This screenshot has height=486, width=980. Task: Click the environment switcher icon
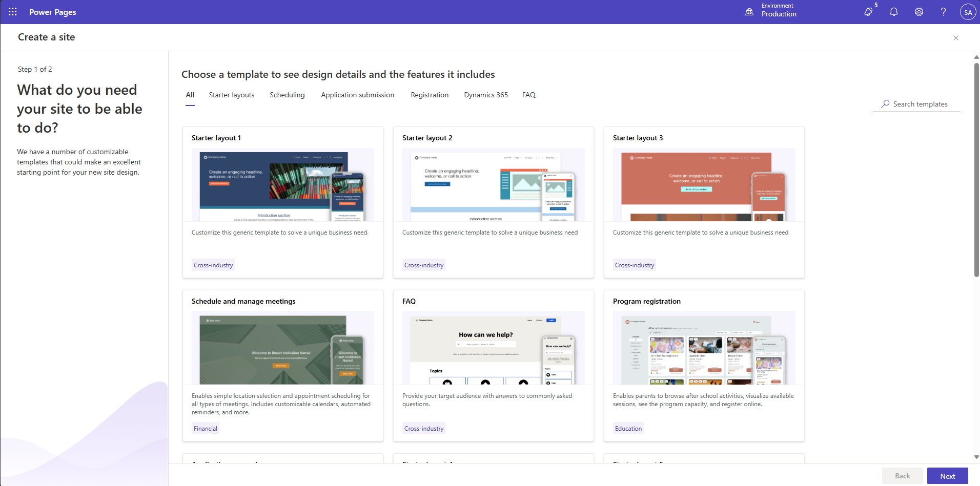pos(750,11)
